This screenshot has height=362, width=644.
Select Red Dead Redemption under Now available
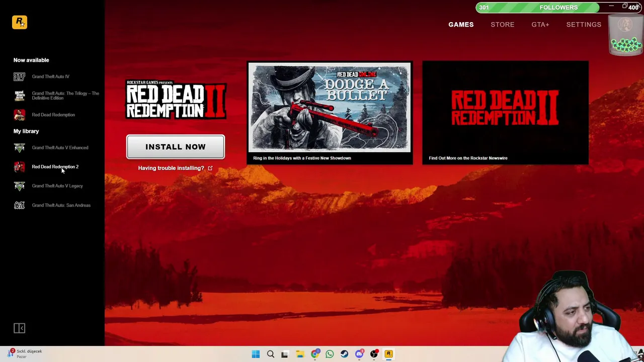tap(52, 115)
